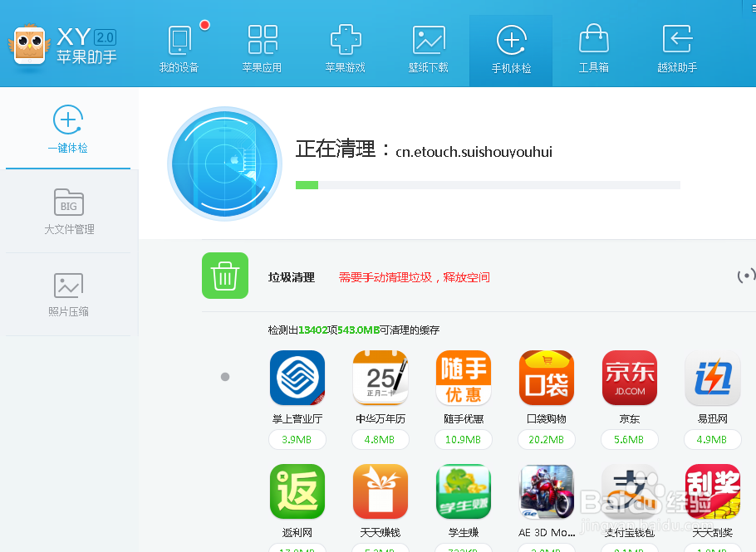
Task: Click the 20.2MB size badge for 口袋购物
Action: click(x=547, y=439)
